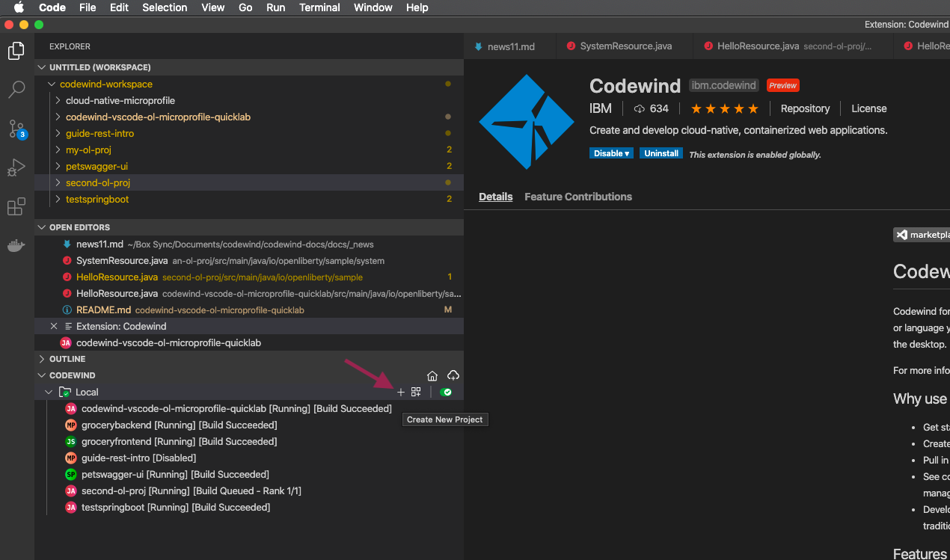Open the Terminal menu
The image size is (950, 560).
tap(319, 7)
